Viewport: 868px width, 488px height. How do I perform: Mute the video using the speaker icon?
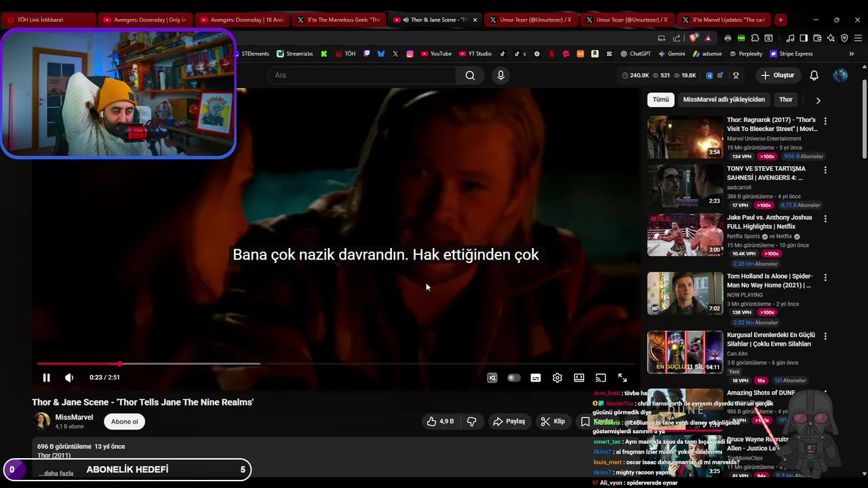69,378
